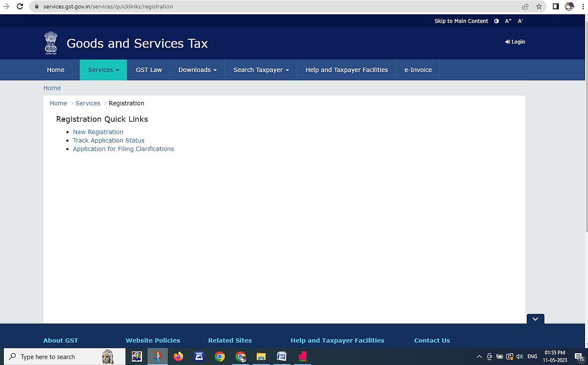
Task: Open Chrome profile avatar
Action: [569, 6]
